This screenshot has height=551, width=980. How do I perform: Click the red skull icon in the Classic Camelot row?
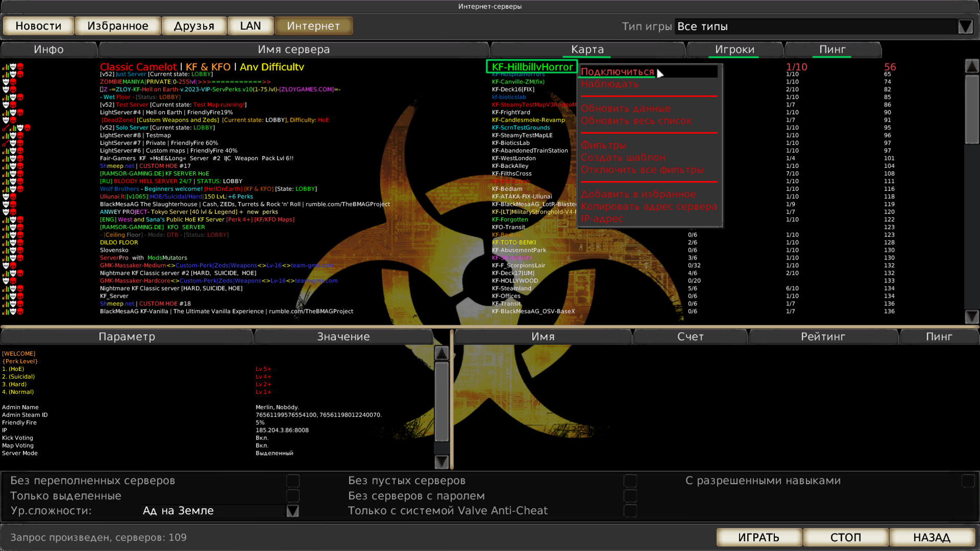point(20,67)
